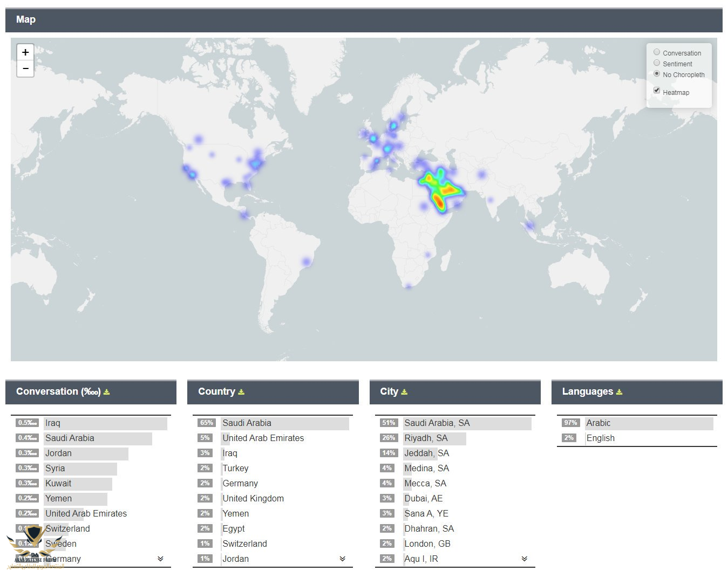Viewport: 728px width, 571px height.
Task: Select the Sentiment choropleth option
Action: (x=657, y=63)
